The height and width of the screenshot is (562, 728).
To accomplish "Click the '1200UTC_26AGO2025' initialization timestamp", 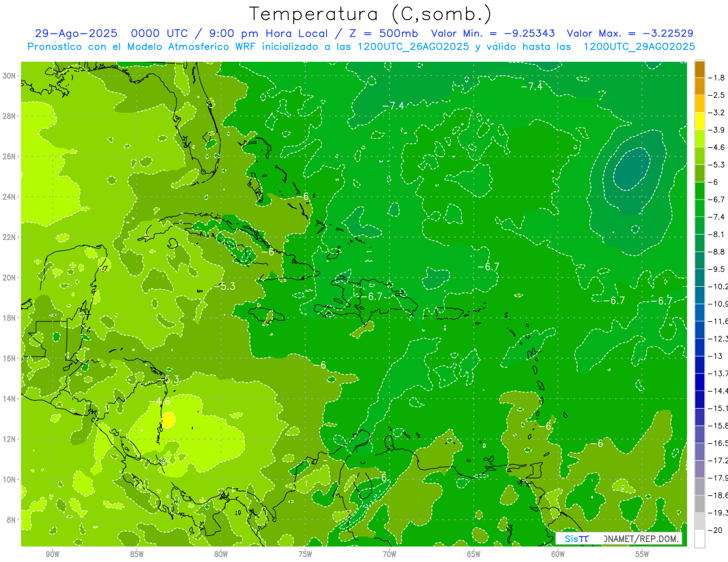I will 413,47.
